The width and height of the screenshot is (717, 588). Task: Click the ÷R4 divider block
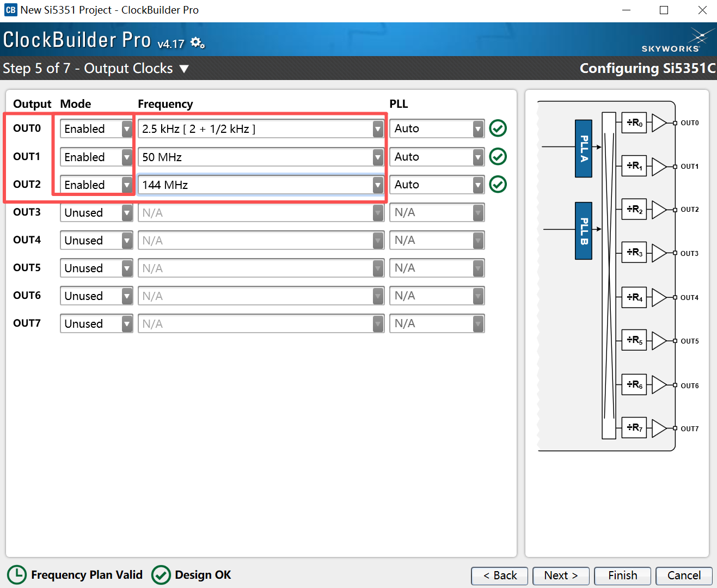point(634,298)
